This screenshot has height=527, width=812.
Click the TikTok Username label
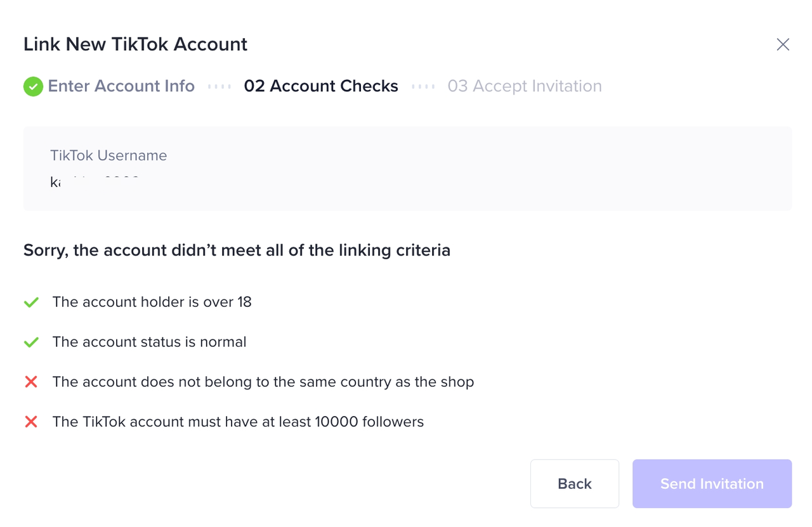(108, 156)
